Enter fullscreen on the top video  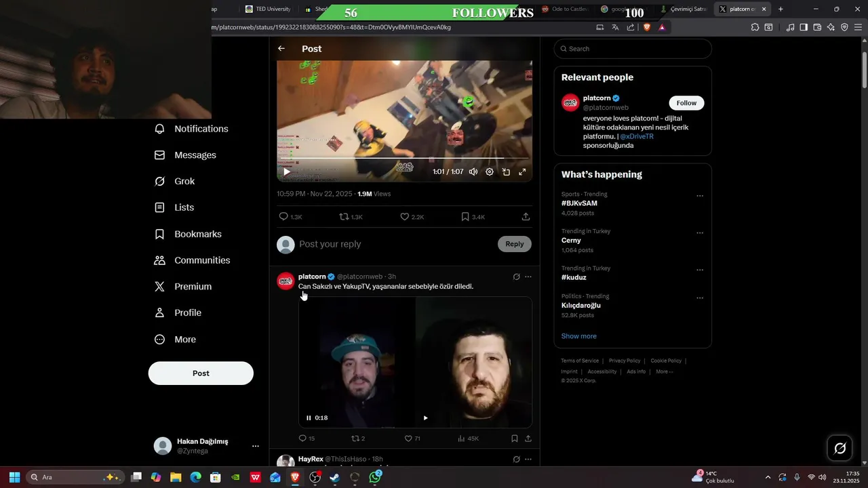[x=522, y=172]
